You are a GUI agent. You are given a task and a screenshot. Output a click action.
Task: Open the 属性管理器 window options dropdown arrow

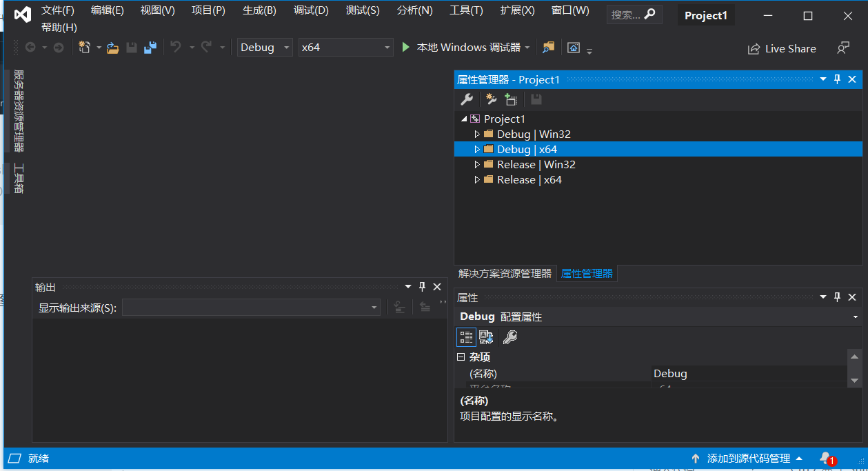pos(823,79)
